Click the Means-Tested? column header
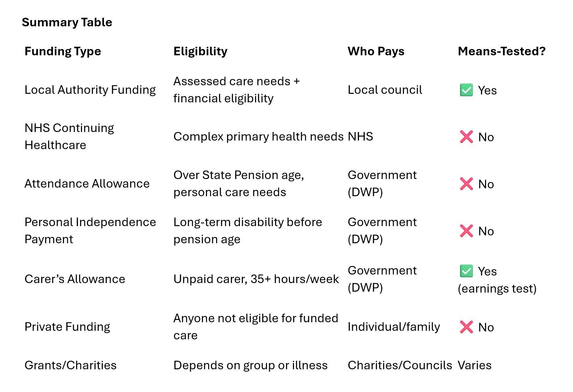 point(501,51)
